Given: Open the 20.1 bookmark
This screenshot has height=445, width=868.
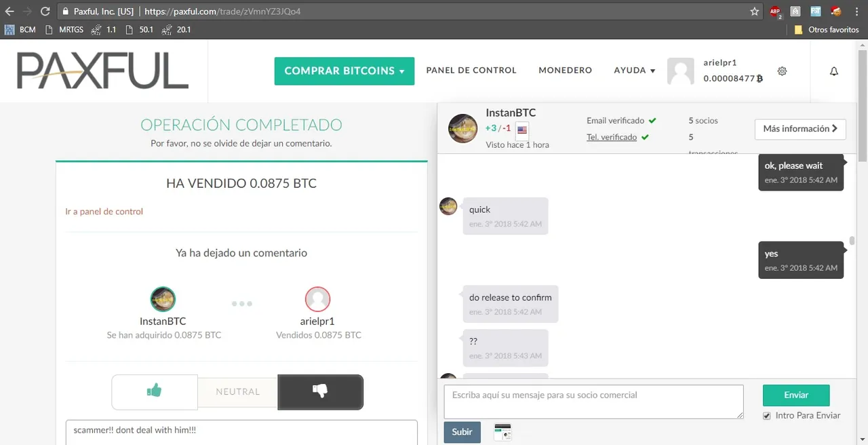Looking at the screenshot, I should 176,30.
